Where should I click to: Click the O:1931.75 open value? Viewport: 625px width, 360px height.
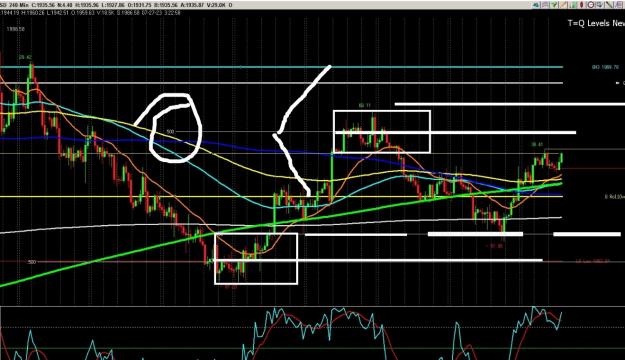(139, 5)
